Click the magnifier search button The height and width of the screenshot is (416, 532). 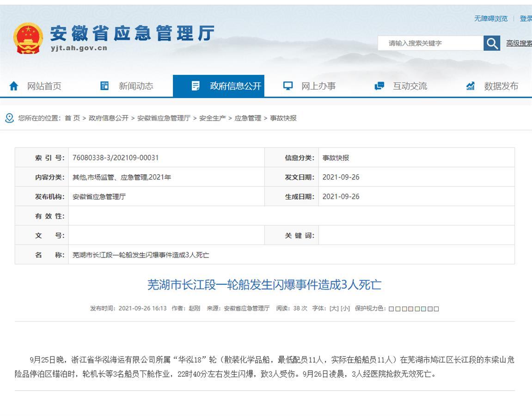492,43
